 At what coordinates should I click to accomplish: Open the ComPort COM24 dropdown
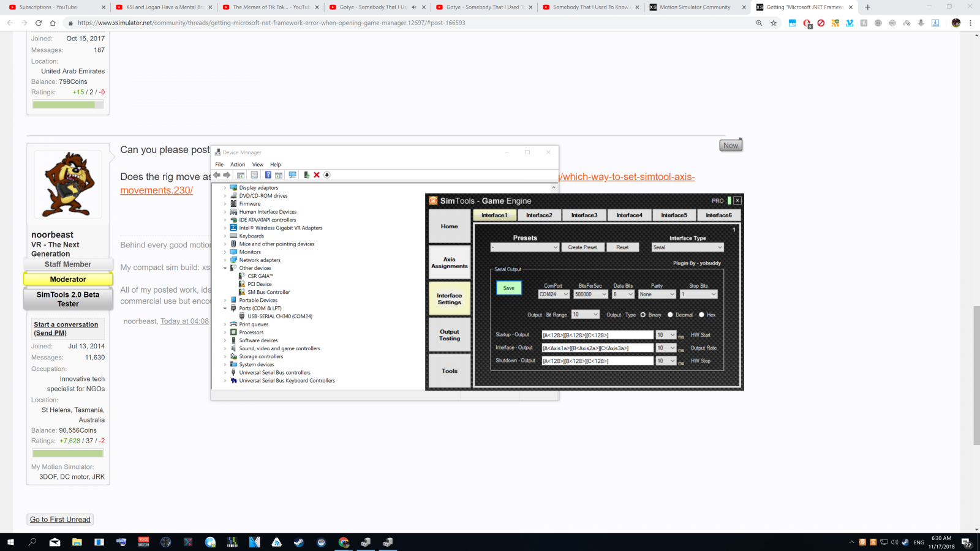coord(554,294)
